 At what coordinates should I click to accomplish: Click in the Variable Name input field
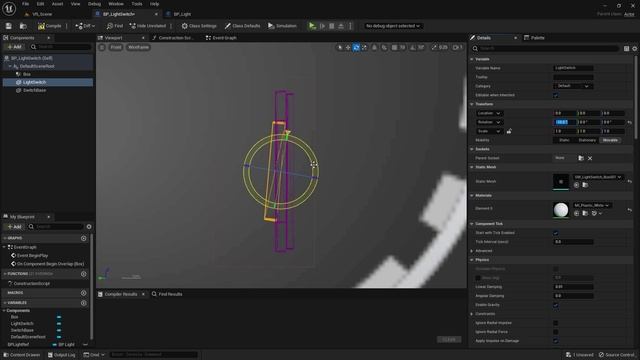[x=573, y=68]
